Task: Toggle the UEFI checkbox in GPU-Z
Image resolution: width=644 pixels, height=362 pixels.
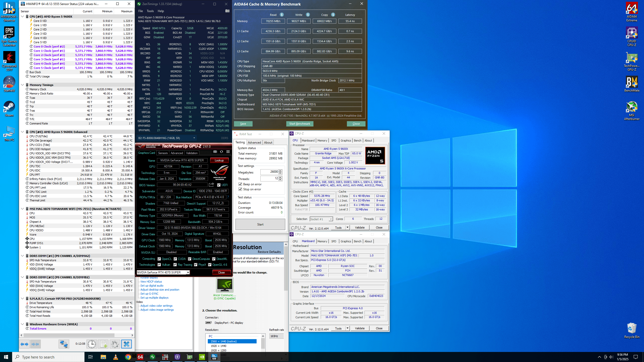Action: click(219, 185)
